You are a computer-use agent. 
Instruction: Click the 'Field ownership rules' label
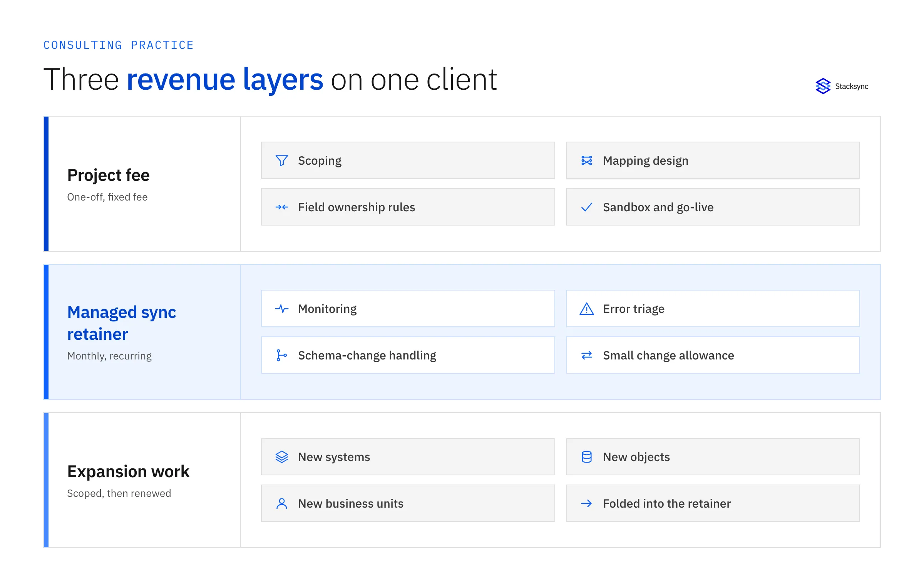(x=357, y=207)
